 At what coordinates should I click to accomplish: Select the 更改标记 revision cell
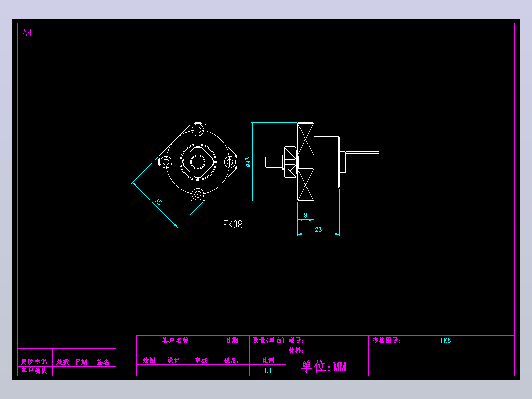[x=34, y=362]
